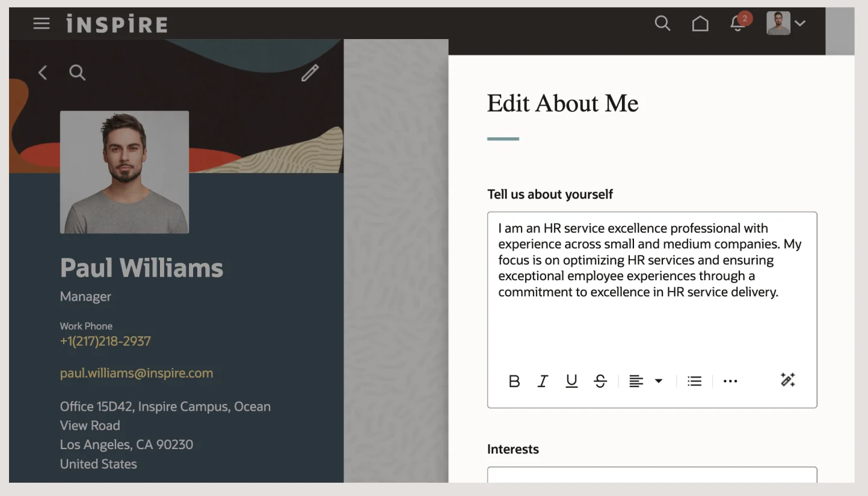Open the hamburger navigation menu

coord(42,23)
